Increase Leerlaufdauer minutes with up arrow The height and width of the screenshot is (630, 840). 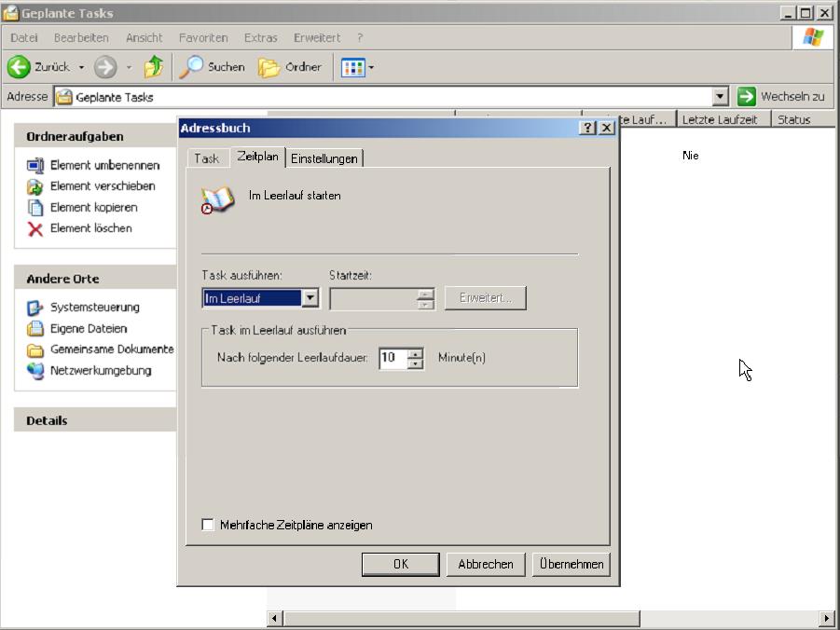pos(416,353)
